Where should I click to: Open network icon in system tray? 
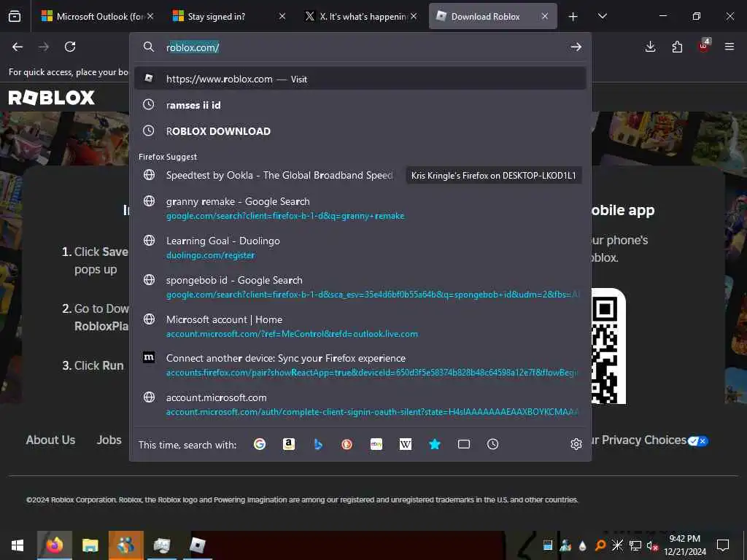(635, 545)
